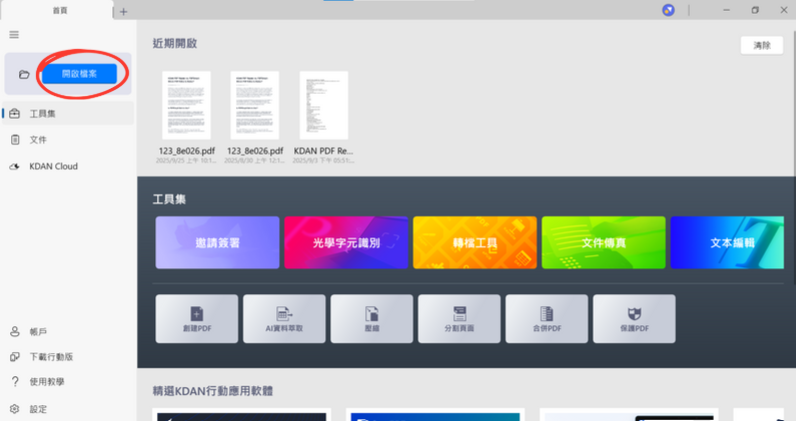Open the 合併PDF merge tool
Viewport: 796px width, 421px height.
(x=546, y=319)
